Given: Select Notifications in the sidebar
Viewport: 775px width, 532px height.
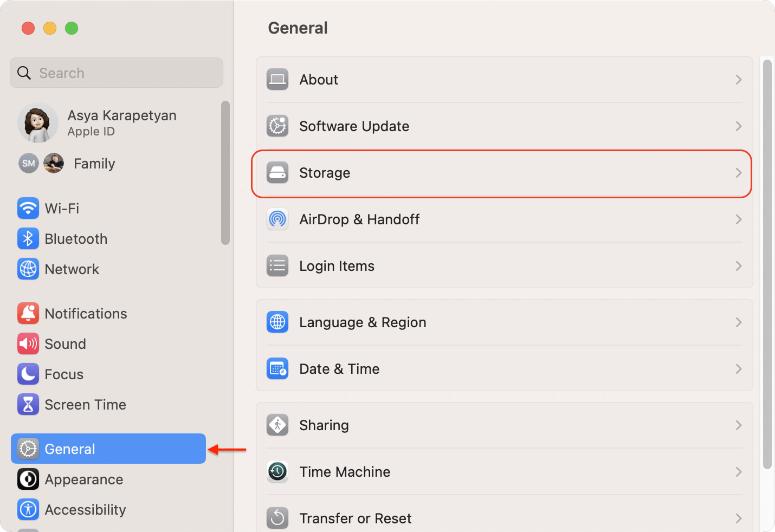Looking at the screenshot, I should pos(86,314).
